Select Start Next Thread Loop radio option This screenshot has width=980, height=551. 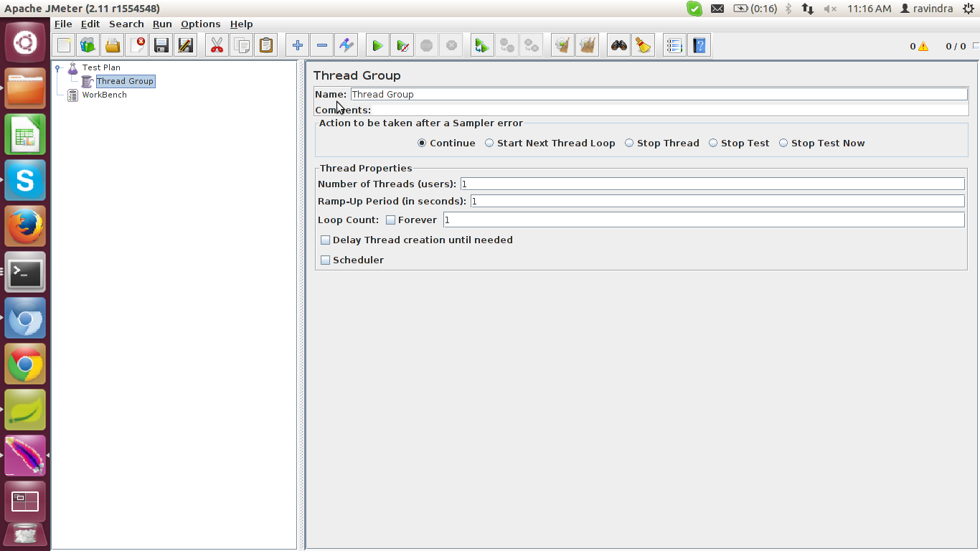pos(550,143)
